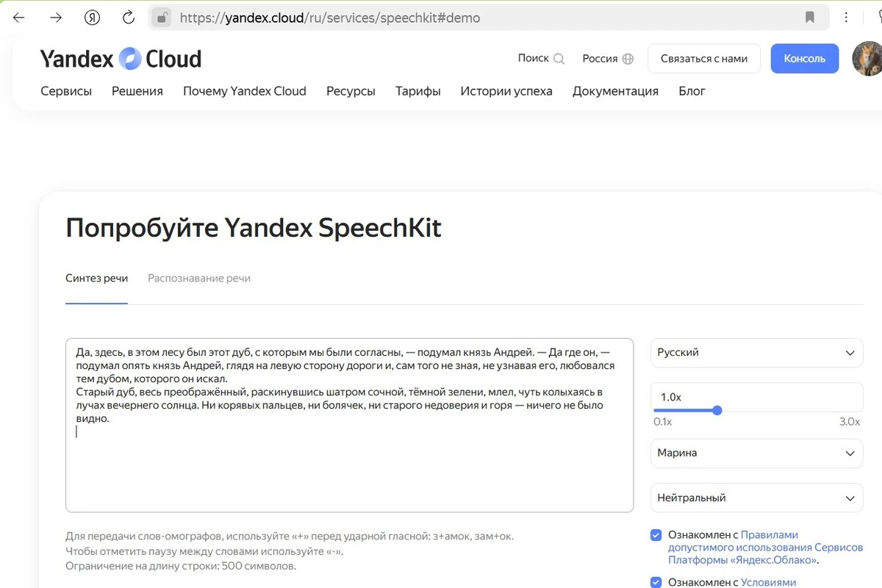Click the Поиск text in header

coord(534,59)
